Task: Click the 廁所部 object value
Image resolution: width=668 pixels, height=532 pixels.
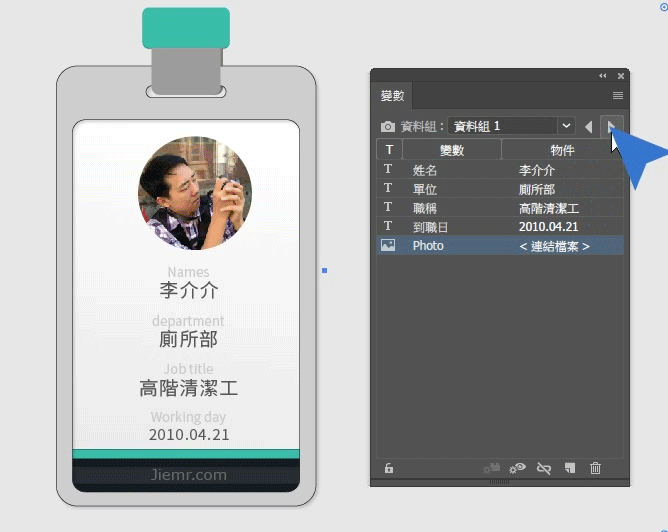Action: point(537,189)
